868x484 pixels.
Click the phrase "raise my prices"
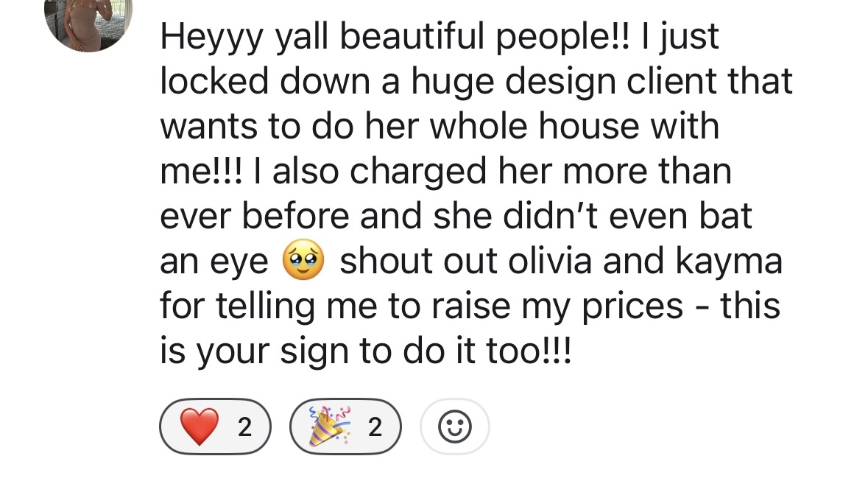click(x=557, y=307)
